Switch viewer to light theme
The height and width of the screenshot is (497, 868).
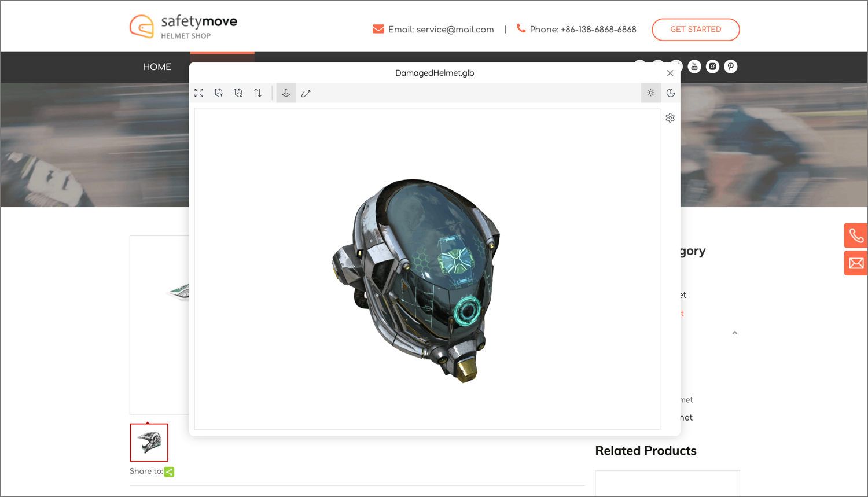point(650,93)
